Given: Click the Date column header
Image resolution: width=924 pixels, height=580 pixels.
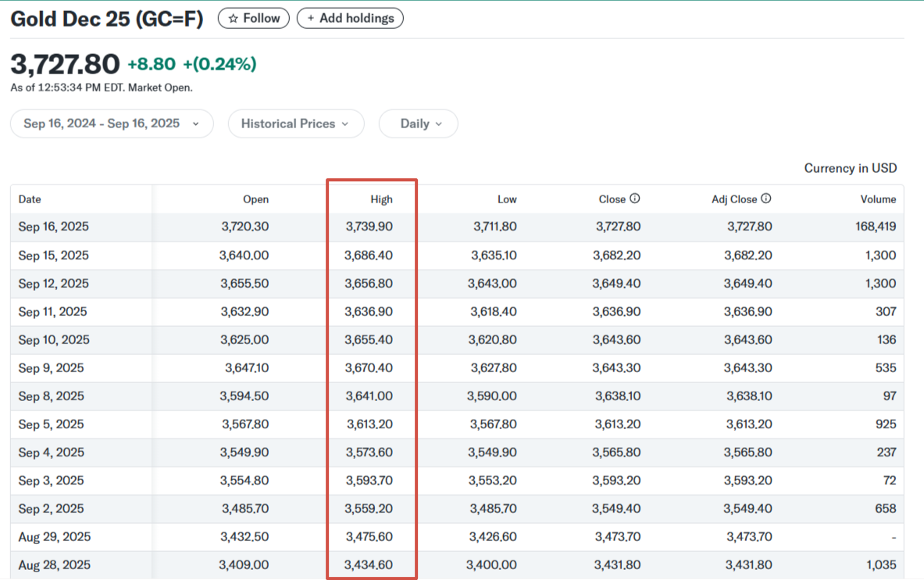Looking at the screenshot, I should click(x=30, y=199).
